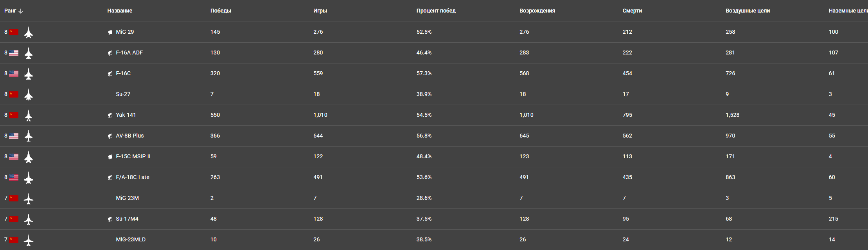The width and height of the screenshot is (868, 250).
Task: Click the AV-8B Plus aircraft silhouette icon
Action: coord(28,136)
